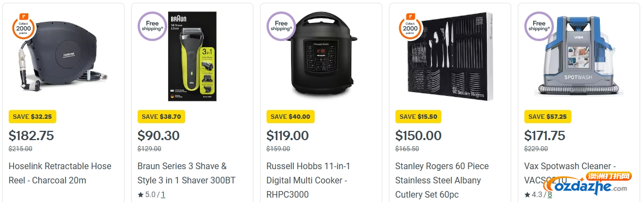Click the star rating icon under Braun shaver
The image size is (644, 202).
click(x=140, y=194)
